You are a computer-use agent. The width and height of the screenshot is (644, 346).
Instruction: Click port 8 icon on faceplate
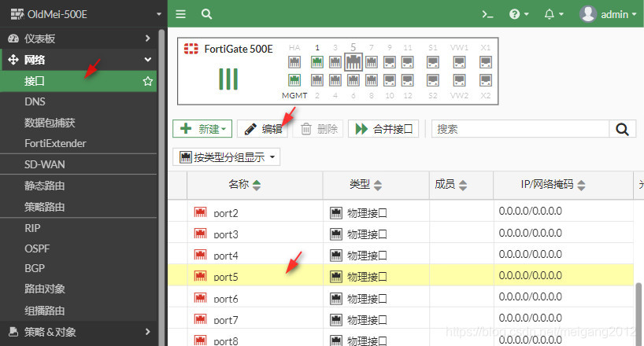pos(372,80)
